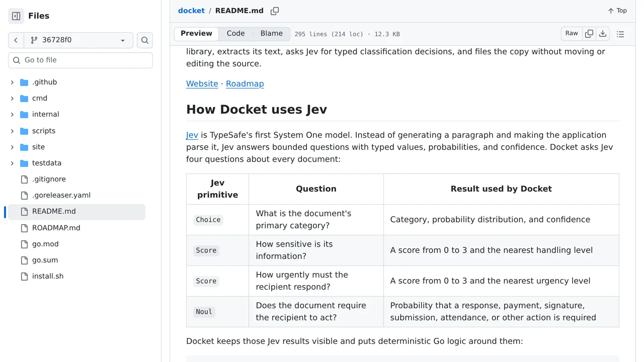
Task: Open the scripts folder
Action: pyautogui.click(x=44, y=131)
